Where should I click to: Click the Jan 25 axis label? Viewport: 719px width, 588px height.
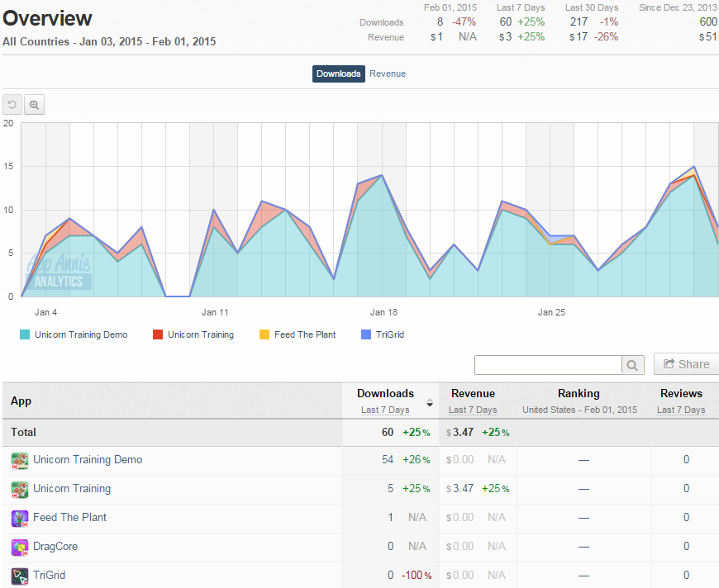[x=551, y=312]
